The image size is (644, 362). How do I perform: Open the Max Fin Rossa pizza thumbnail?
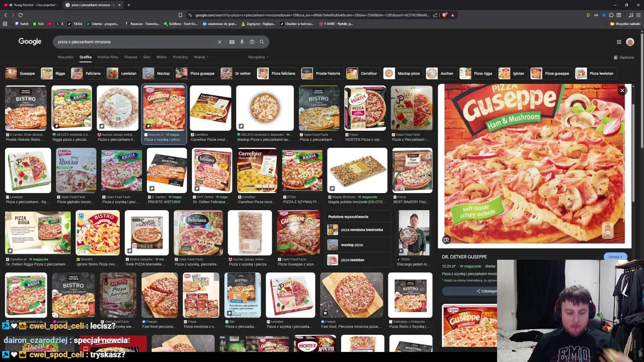(76, 170)
